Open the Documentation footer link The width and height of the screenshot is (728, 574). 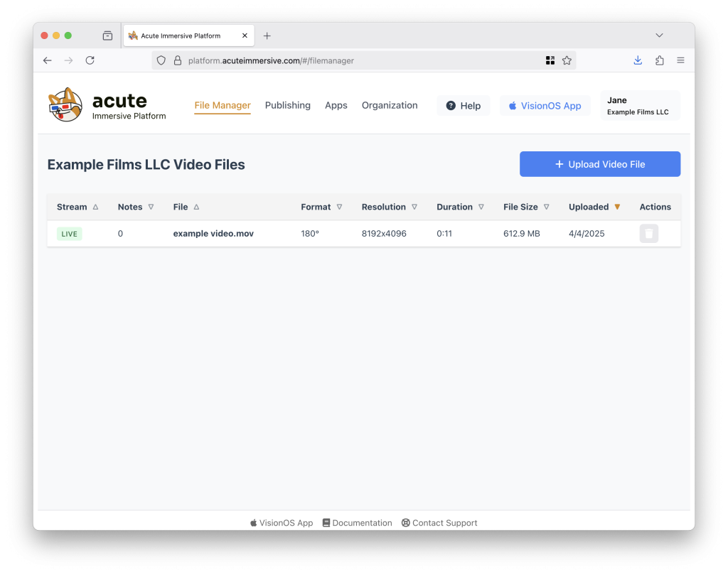pos(358,523)
